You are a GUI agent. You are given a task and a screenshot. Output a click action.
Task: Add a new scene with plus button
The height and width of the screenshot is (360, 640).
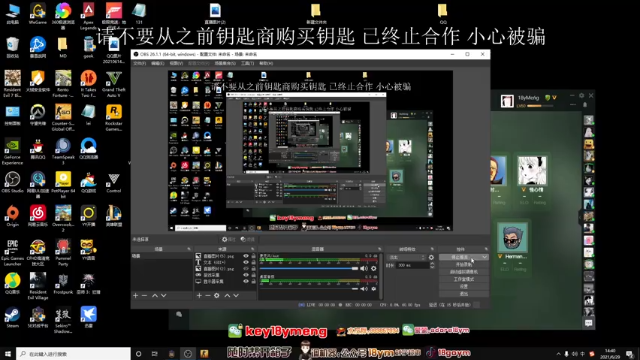pos(136,295)
